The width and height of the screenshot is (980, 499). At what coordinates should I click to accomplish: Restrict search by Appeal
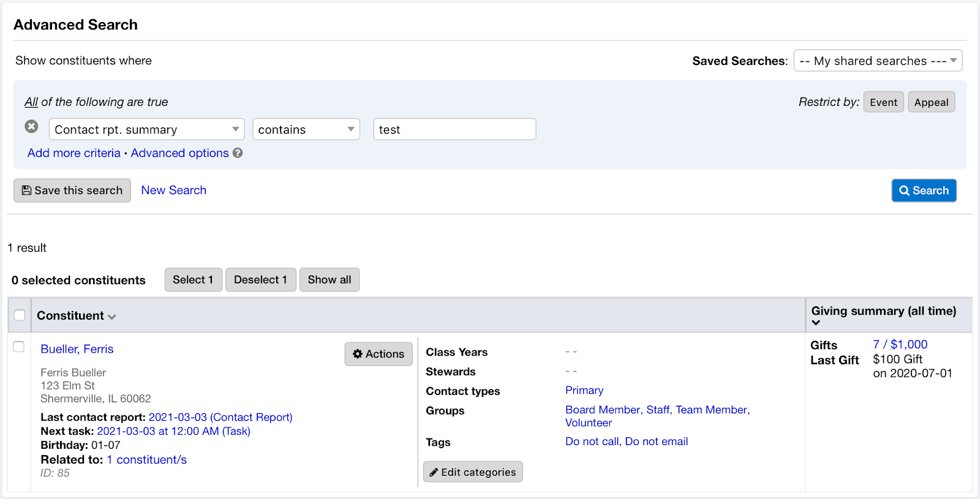pos(931,102)
